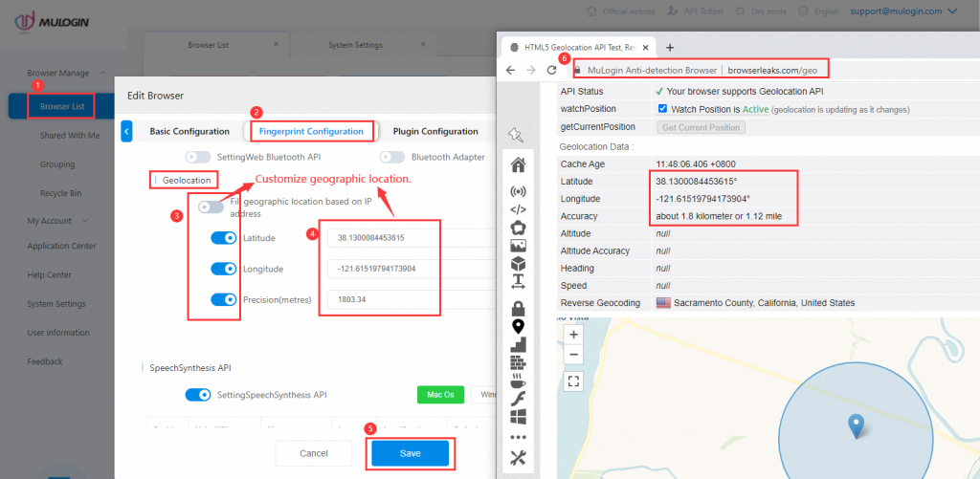This screenshot has height=479, width=980.
Task: Toggle the Latitude switch
Action: pos(223,238)
